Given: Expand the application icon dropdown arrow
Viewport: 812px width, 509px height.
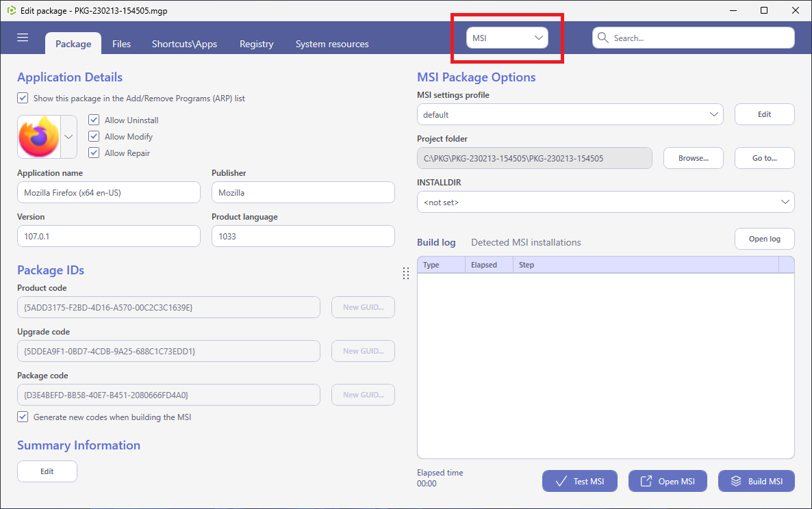Looking at the screenshot, I should (68, 137).
